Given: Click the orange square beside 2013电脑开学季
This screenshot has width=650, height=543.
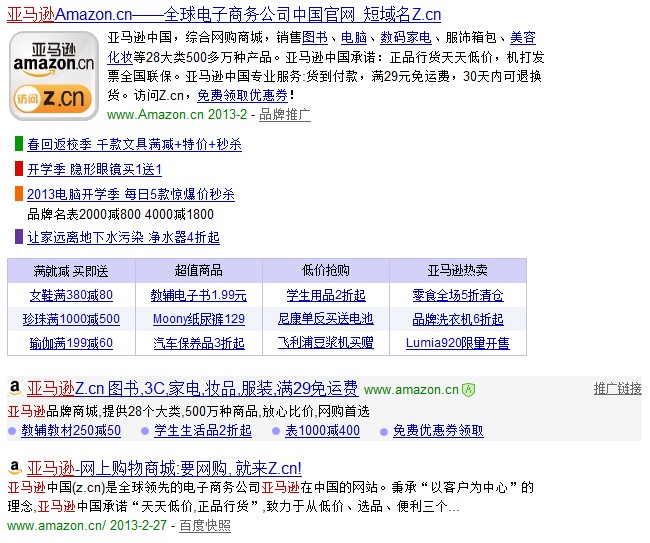Looking at the screenshot, I should [x=19, y=194].
